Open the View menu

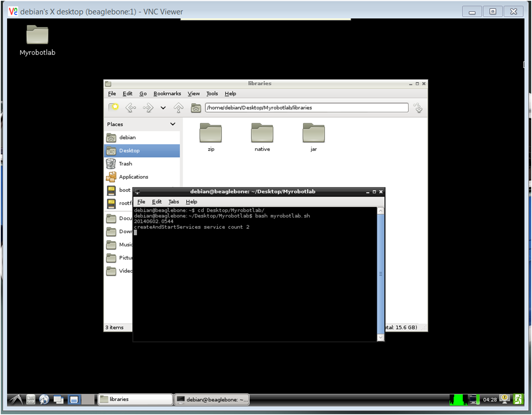pos(194,93)
